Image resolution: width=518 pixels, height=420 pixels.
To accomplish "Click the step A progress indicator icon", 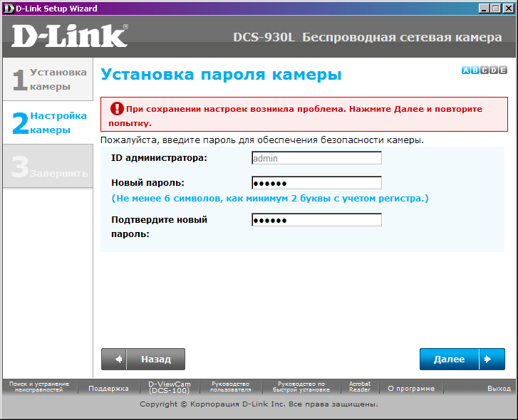I will (x=466, y=70).
